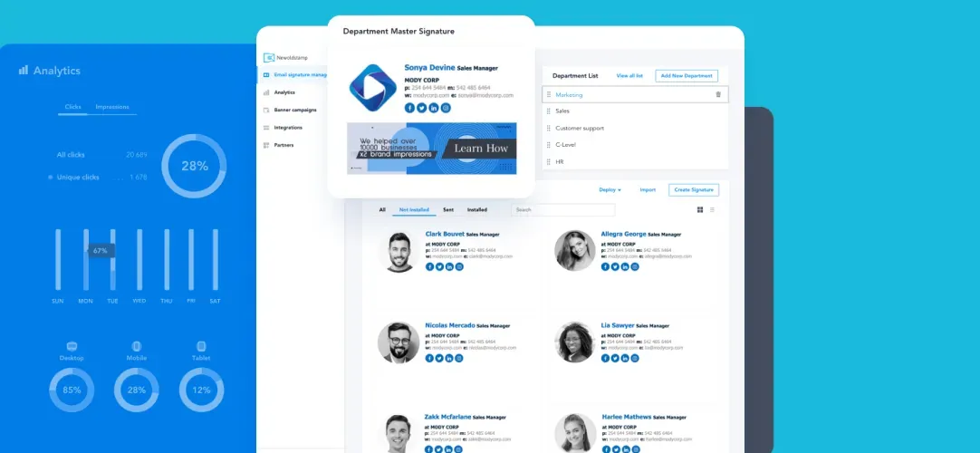Click View all list link
This screenshot has width=980, height=453.
click(x=629, y=75)
